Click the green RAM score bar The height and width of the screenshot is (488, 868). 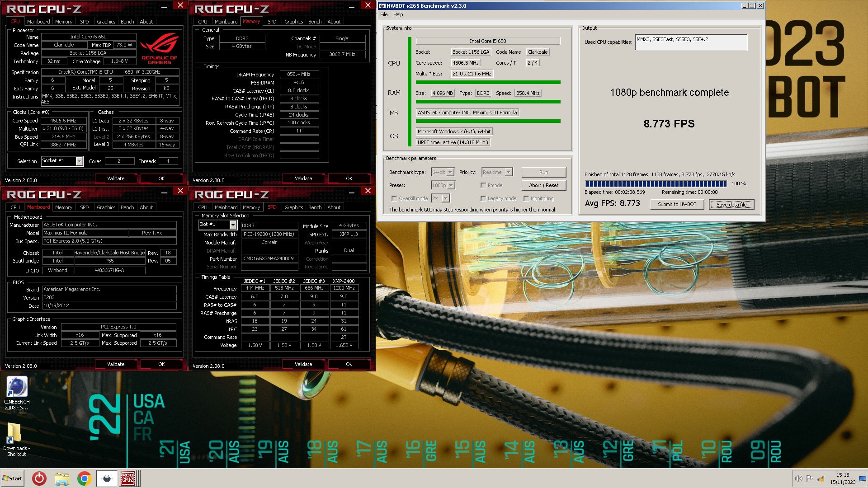[488, 102]
